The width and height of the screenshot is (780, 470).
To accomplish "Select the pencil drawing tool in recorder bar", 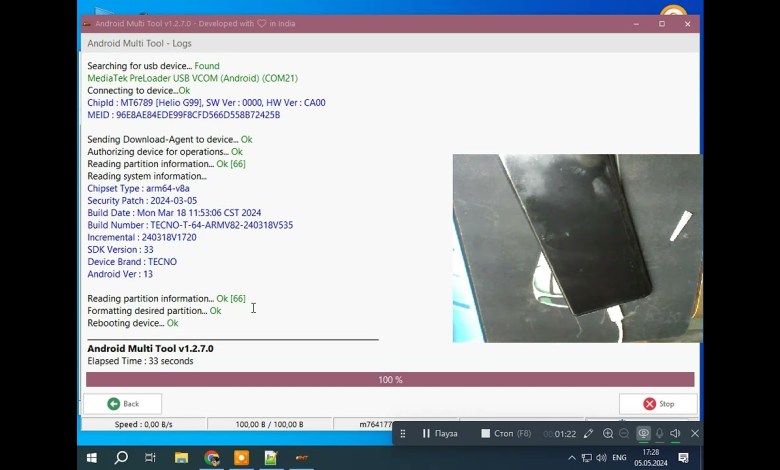I will coord(588,434).
